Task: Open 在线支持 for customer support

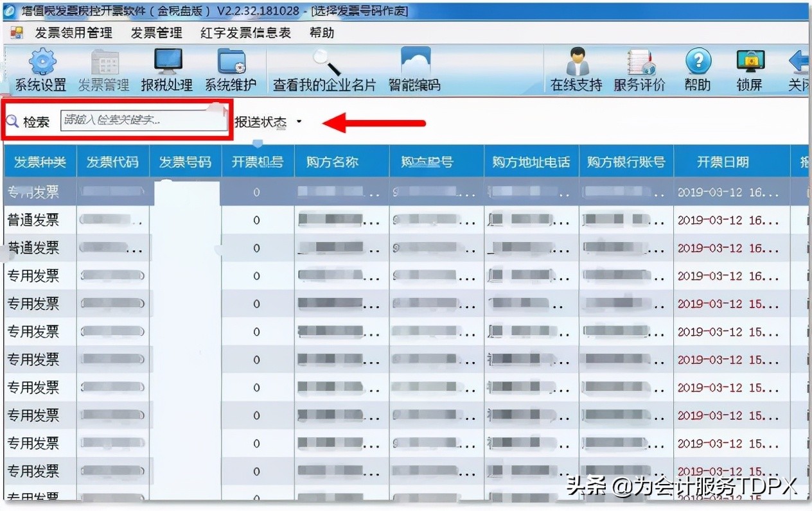Action: pos(574,69)
